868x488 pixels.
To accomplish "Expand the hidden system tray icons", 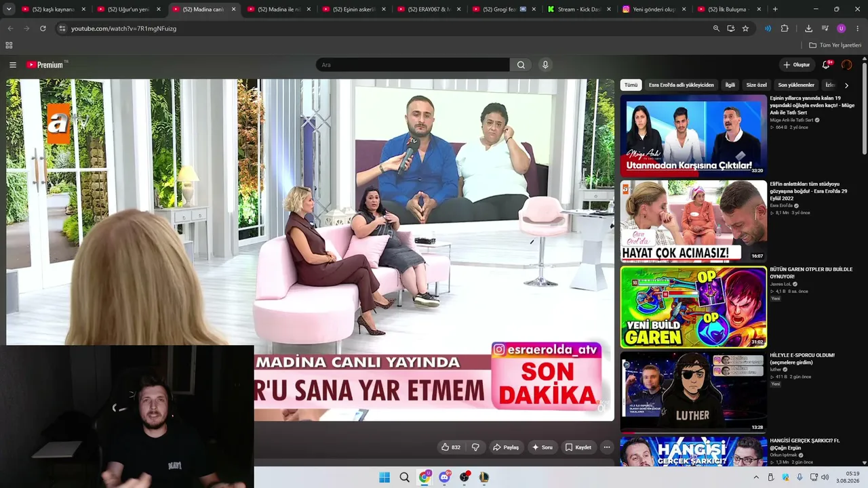I will [756, 477].
